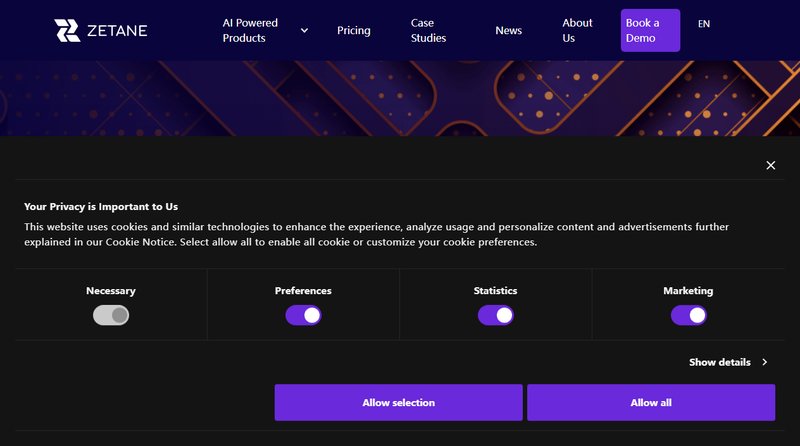Open the AI Powered Products menu
This screenshot has width=800, height=446.
251,30
